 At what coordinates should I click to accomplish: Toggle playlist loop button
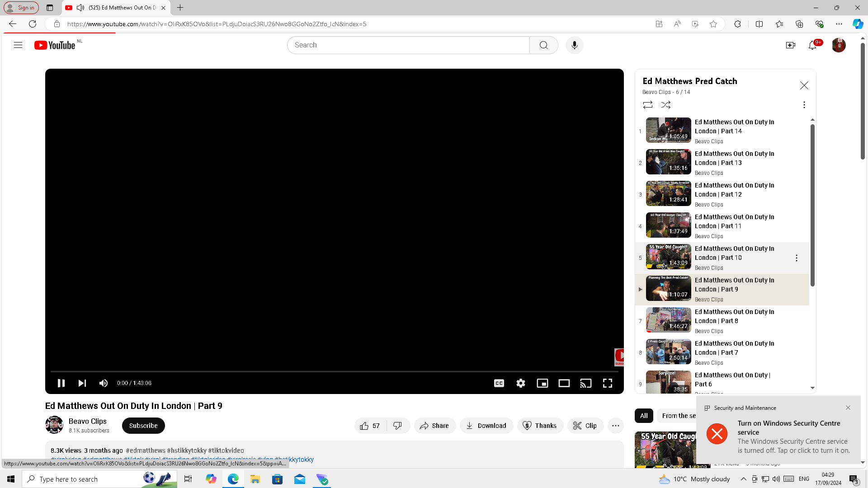pos(648,105)
